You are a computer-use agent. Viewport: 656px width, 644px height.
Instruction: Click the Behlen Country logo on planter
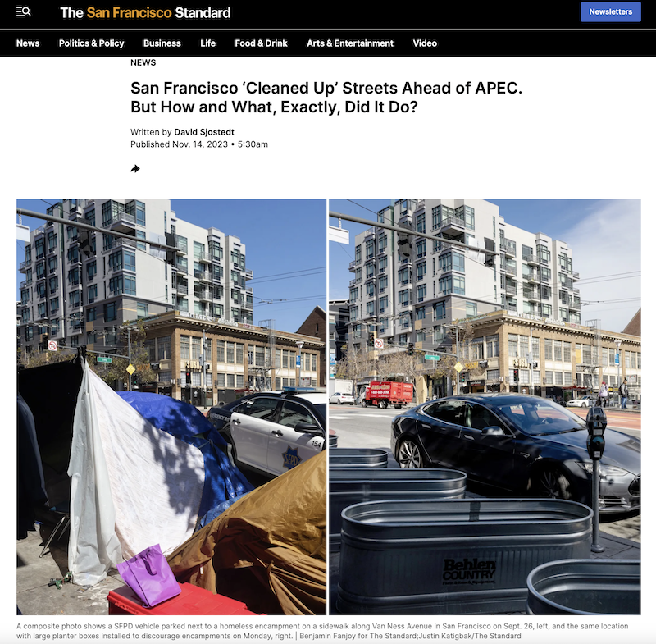[x=468, y=571]
